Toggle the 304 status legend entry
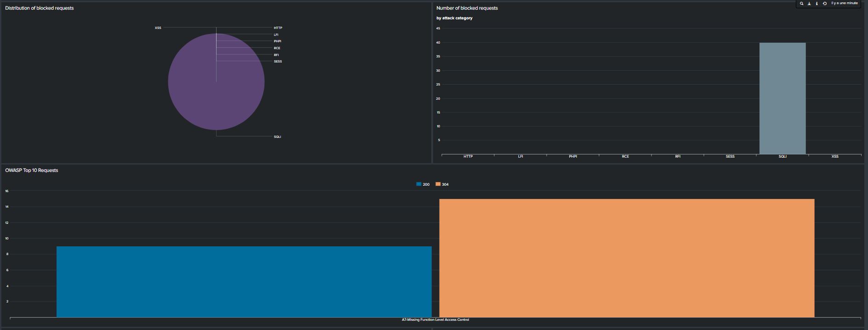 coord(442,184)
